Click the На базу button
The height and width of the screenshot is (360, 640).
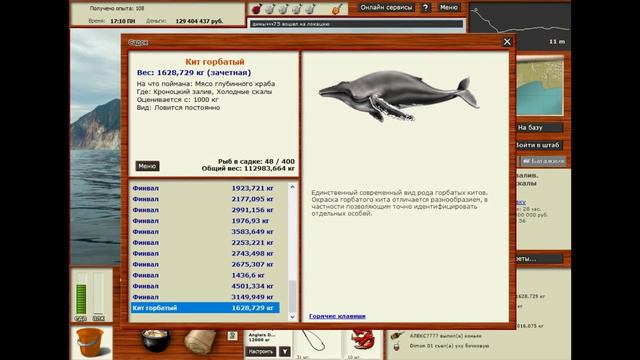pyautogui.click(x=539, y=128)
